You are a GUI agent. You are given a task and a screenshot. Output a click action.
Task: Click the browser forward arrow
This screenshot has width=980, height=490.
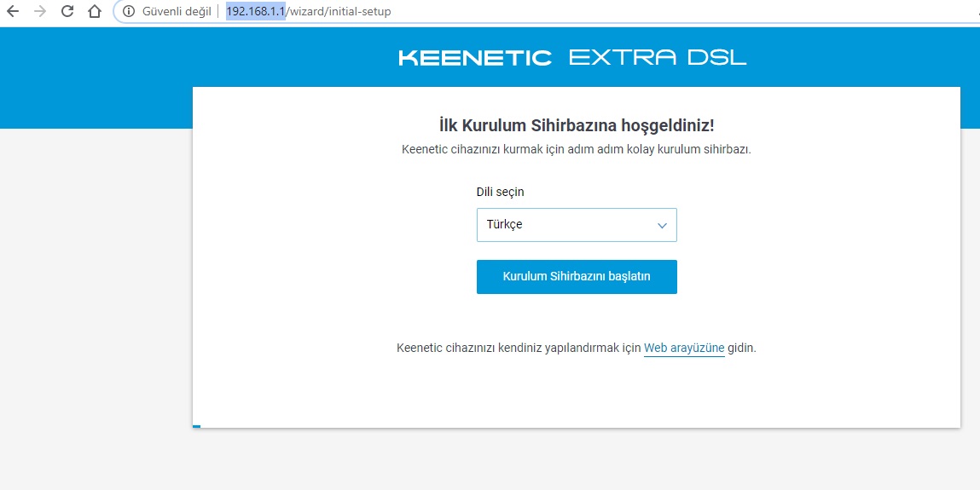[x=40, y=11]
